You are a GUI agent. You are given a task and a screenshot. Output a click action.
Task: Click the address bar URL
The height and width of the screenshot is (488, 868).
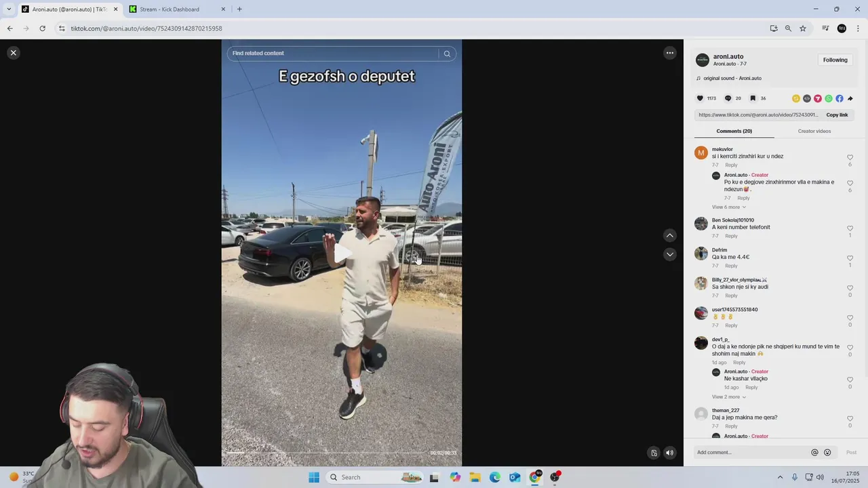tap(146, 28)
